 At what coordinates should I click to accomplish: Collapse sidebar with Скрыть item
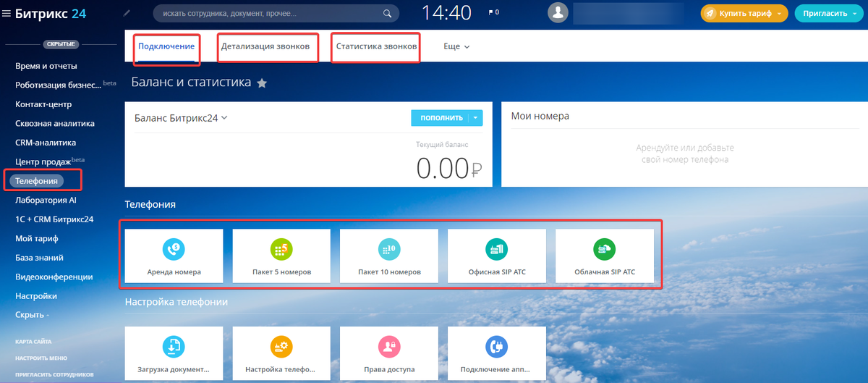(33, 315)
